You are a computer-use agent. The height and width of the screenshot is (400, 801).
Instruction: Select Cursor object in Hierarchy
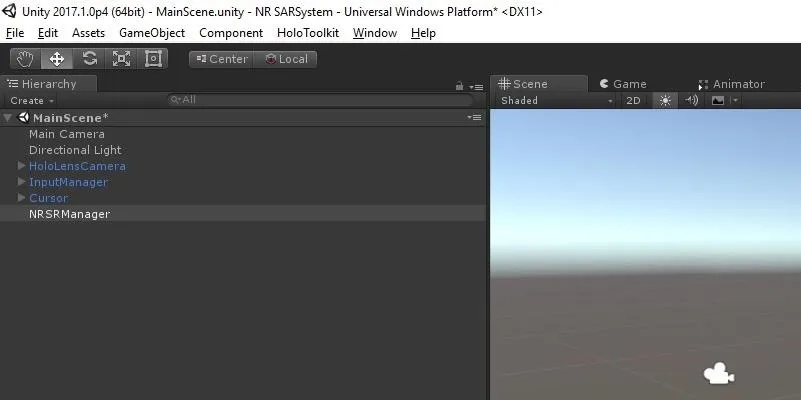click(49, 198)
